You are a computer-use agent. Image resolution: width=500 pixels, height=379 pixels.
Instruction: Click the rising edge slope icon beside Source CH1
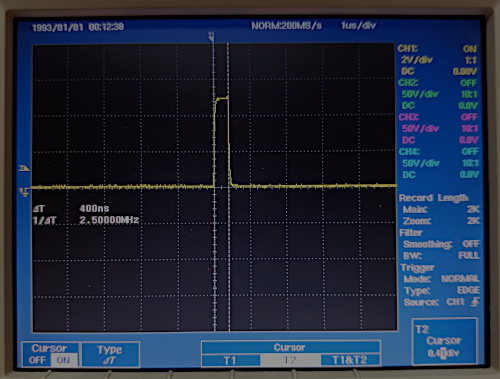click(475, 302)
